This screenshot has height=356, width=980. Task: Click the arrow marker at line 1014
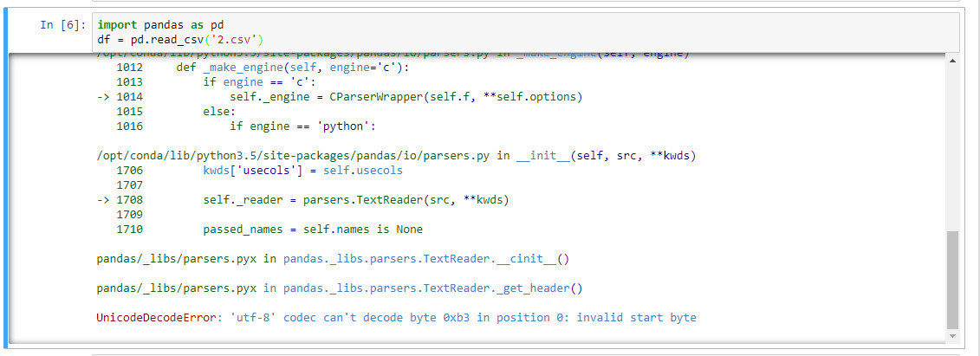(108, 97)
